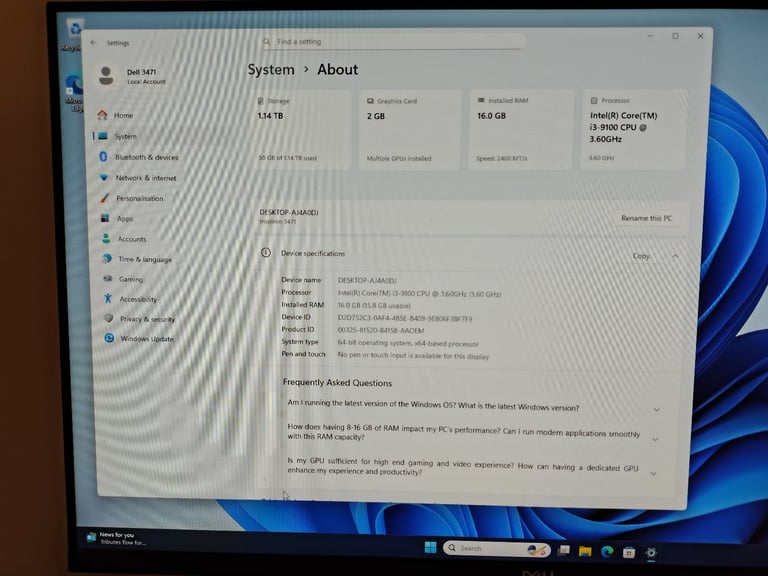Click the Settings gear on taskbar
The height and width of the screenshot is (576, 768).
[650, 553]
